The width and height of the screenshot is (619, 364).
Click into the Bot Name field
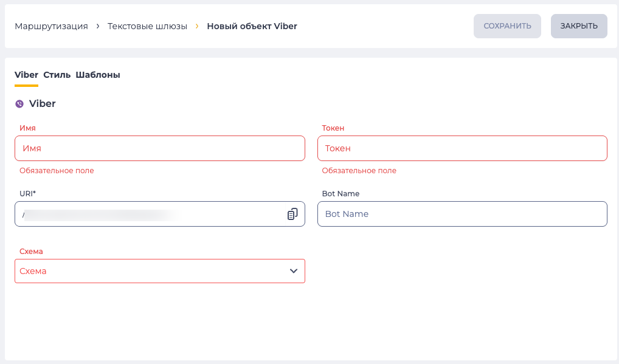coord(462,214)
